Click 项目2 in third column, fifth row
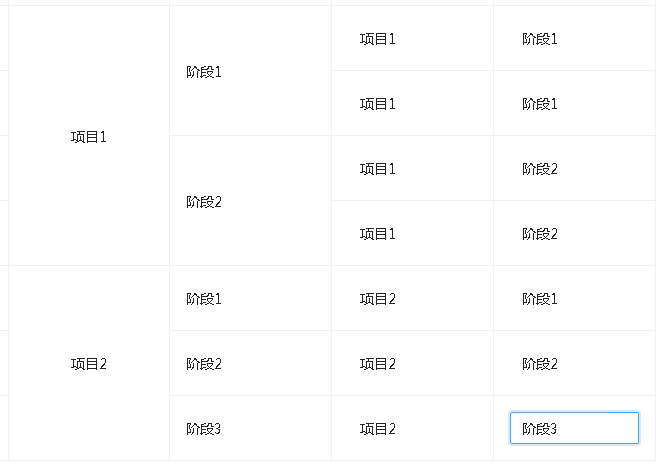This screenshot has width=660, height=466. [378, 299]
